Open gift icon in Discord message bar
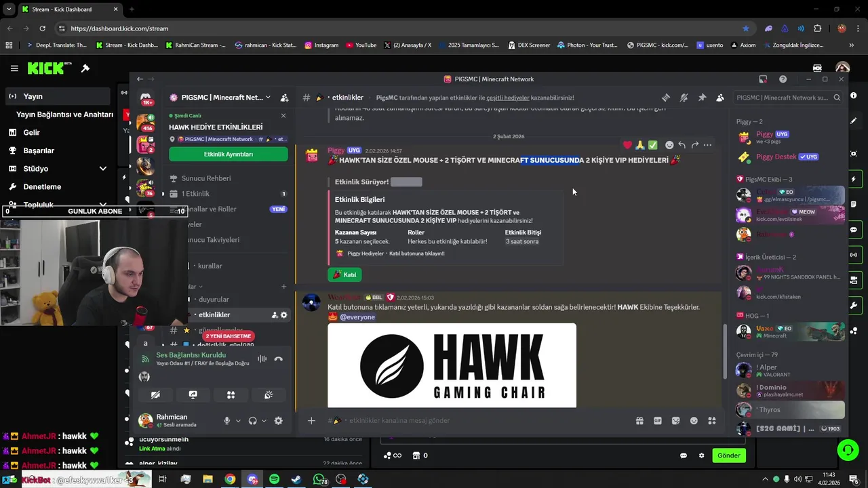The height and width of the screenshot is (488, 868). [639, 421]
